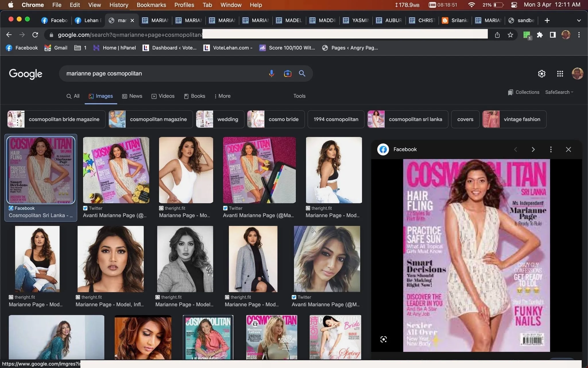Open Chrome extensions puzzle icon

click(540, 35)
